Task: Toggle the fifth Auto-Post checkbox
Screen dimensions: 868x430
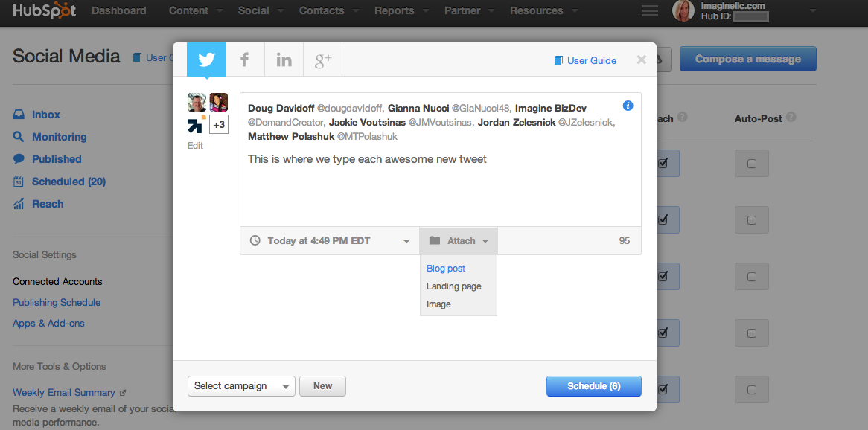Action: [752, 389]
